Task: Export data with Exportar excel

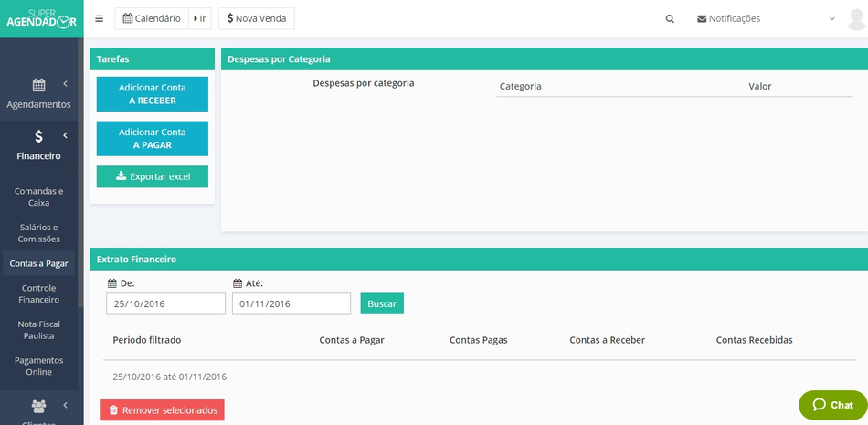Action: tap(152, 176)
